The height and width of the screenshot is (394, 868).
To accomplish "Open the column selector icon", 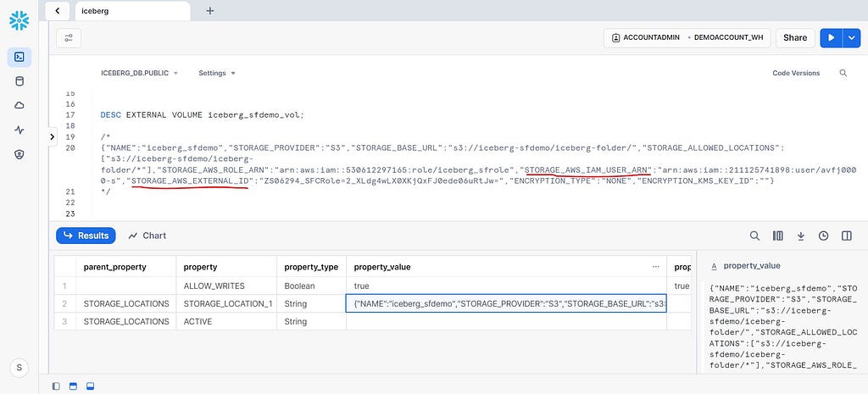I will pos(778,236).
